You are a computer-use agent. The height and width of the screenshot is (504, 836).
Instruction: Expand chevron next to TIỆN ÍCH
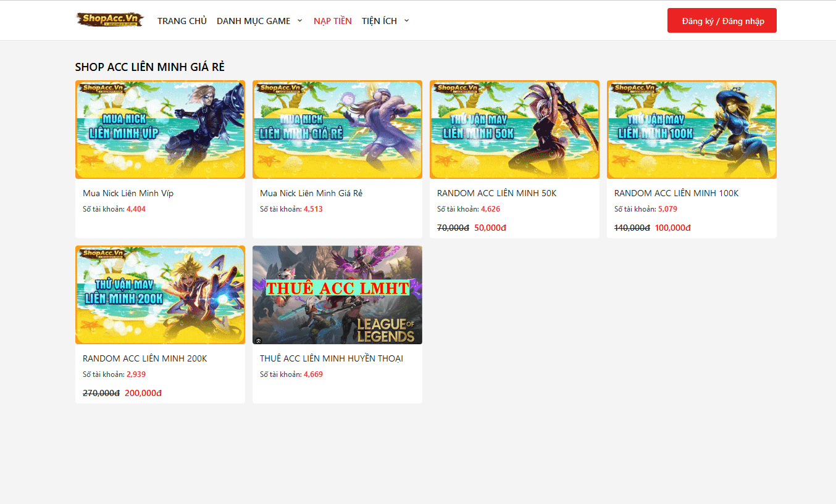click(x=407, y=20)
